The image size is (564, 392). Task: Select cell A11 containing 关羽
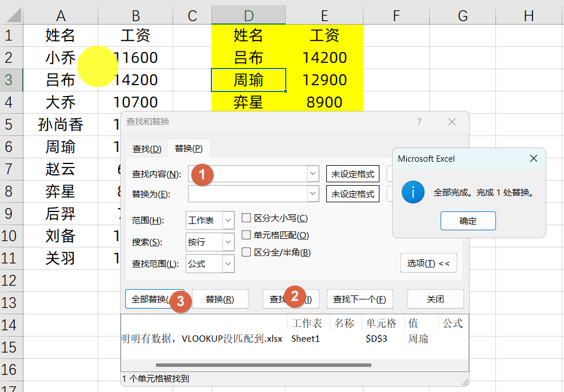(61, 258)
